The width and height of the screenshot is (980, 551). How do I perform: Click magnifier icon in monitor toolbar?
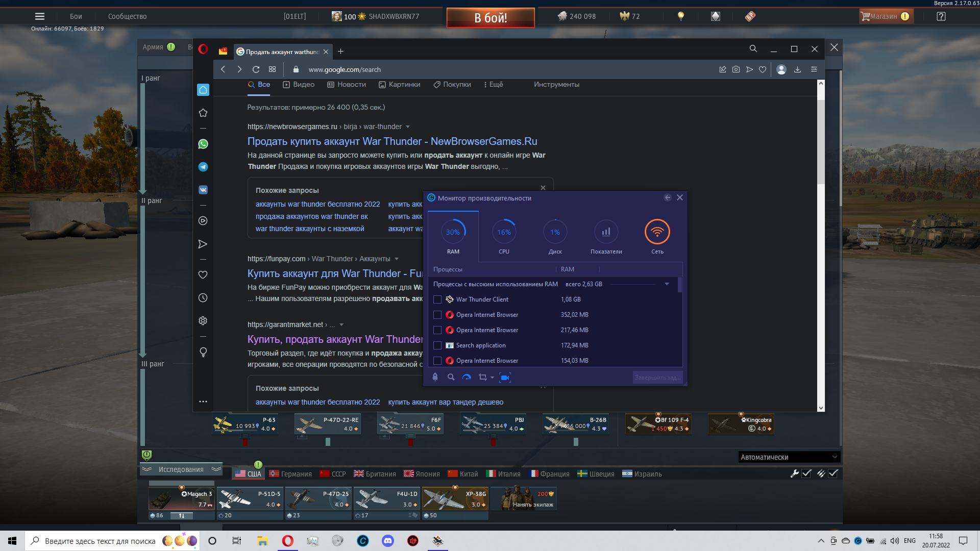pyautogui.click(x=451, y=378)
